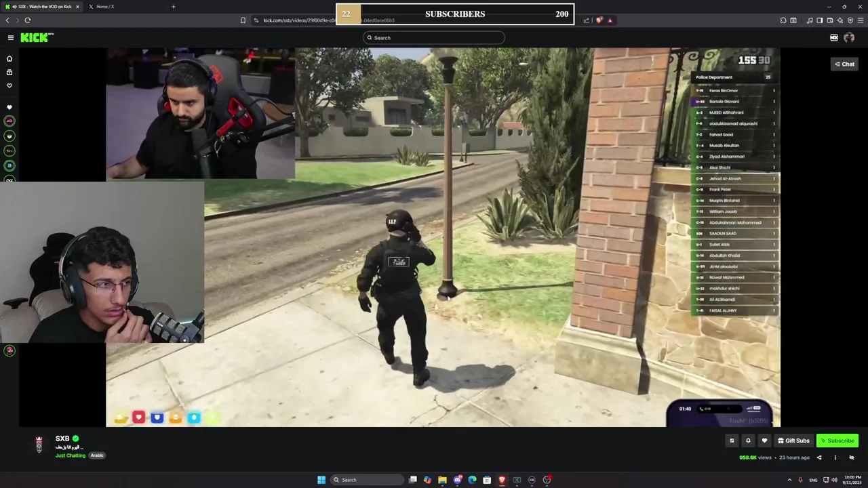
Task: Open first followed channel avatar in sidebar
Action: 9,121
